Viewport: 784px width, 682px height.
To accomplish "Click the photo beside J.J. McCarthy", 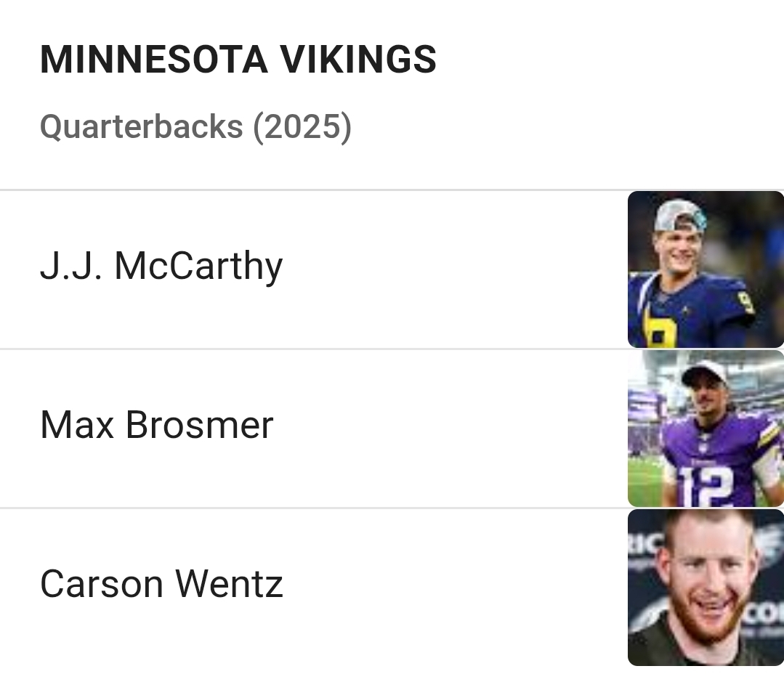I will click(x=705, y=269).
